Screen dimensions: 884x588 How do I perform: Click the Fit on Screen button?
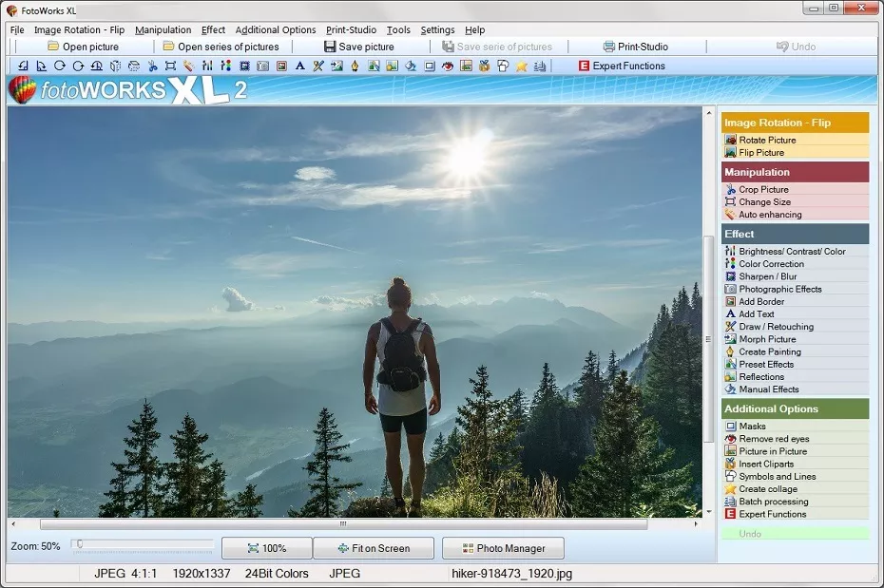coord(373,548)
